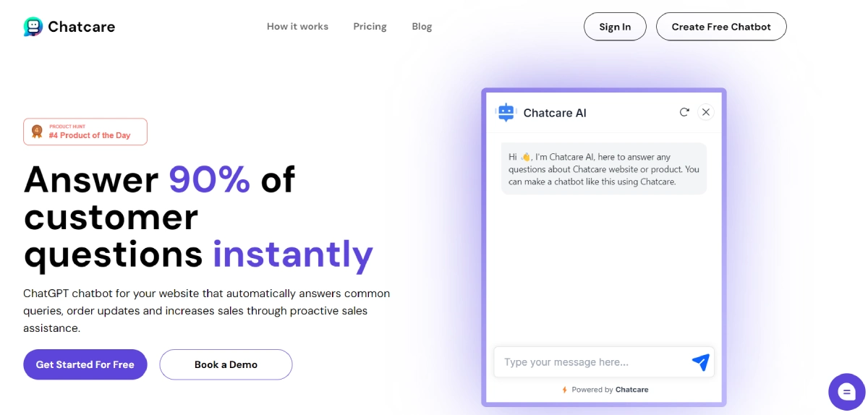
Task: Click the Chatcare AI robot avatar
Action: pos(506,112)
